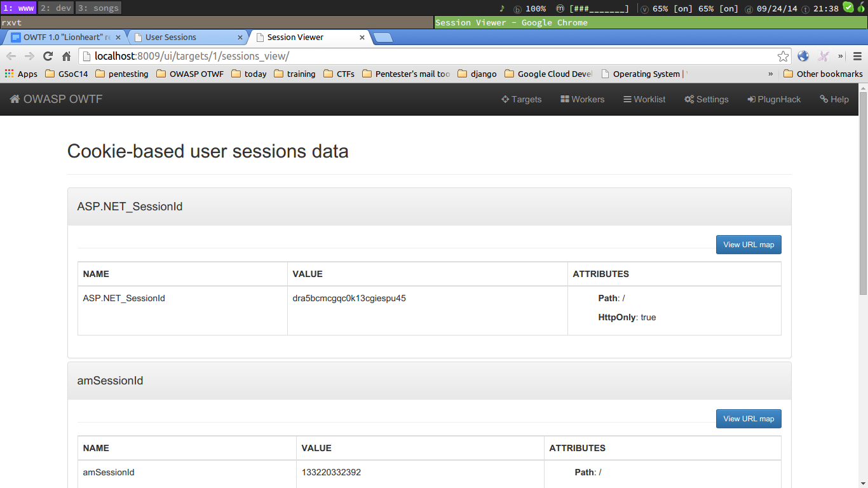
Task: Click the extension icon next to the globe
Action: (x=824, y=56)
